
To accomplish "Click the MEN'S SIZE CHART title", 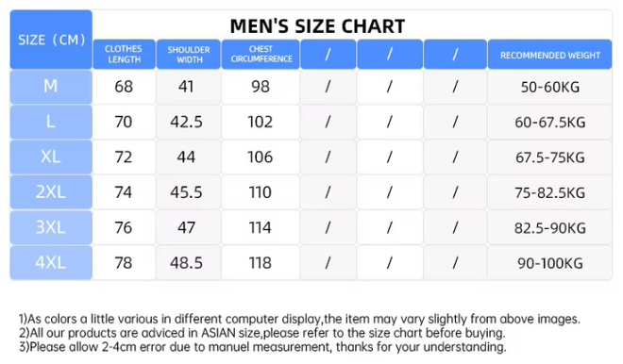I will [x=317, y=26].
